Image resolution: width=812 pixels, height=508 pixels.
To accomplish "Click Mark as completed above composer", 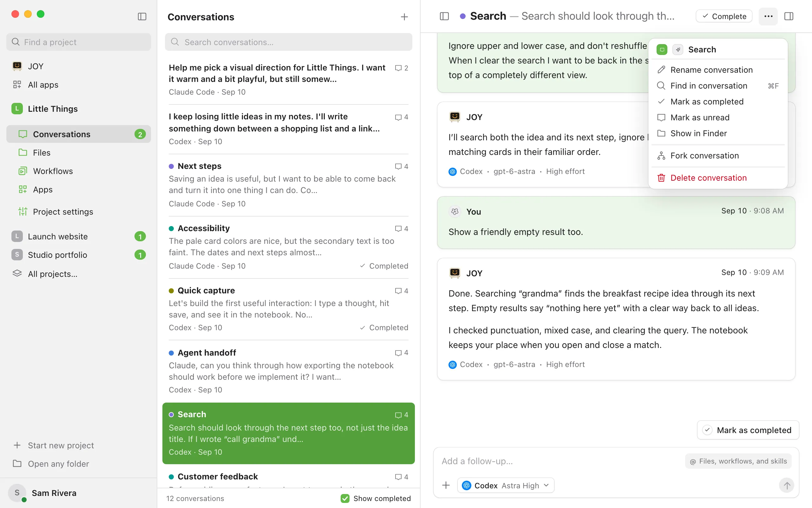I will coord(748,430).
